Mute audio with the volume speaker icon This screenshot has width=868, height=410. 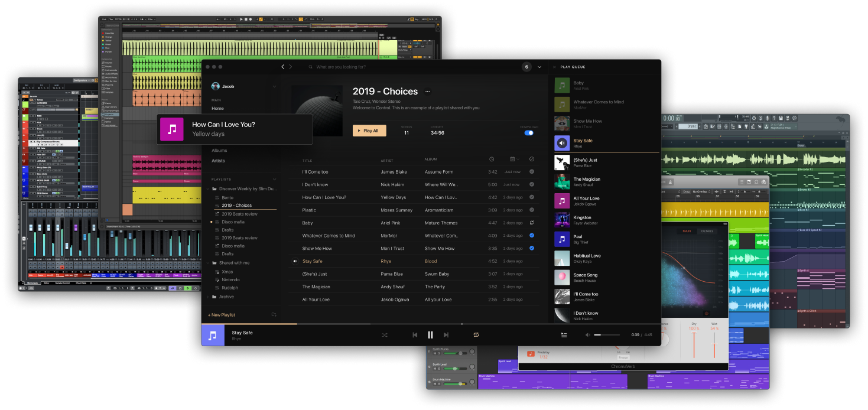click(x=588, y=335)
